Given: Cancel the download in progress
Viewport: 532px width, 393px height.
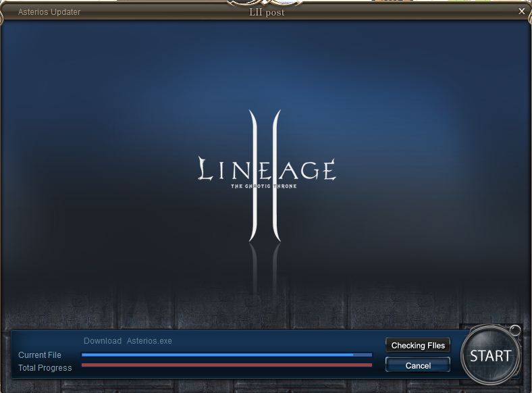Looking at the screenshot, I should tap(418, 365).
